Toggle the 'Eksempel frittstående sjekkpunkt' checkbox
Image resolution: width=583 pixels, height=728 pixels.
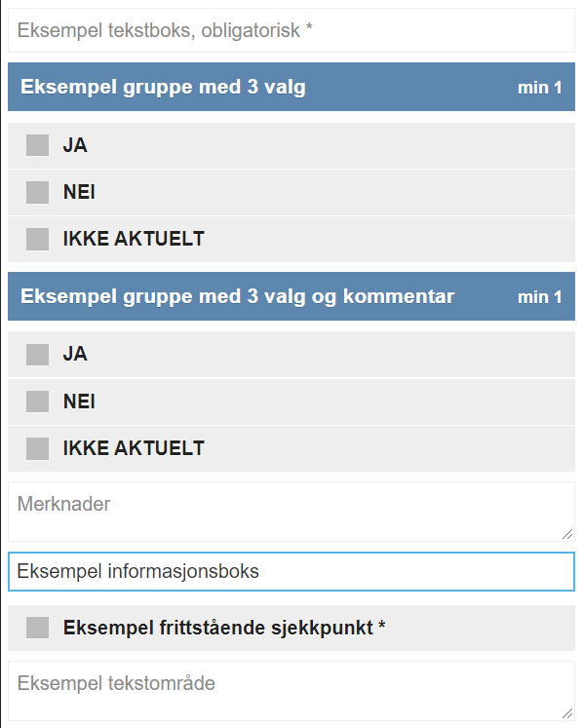38,628
